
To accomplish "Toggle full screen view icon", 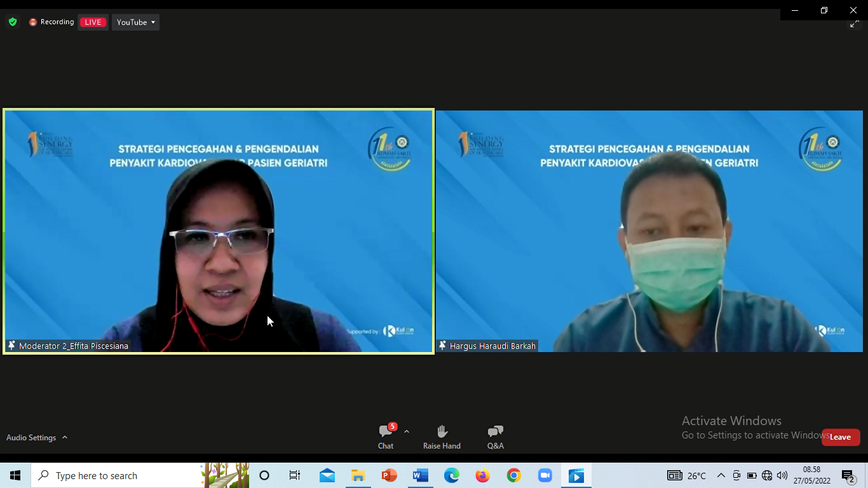I will (x=855, y=24).
